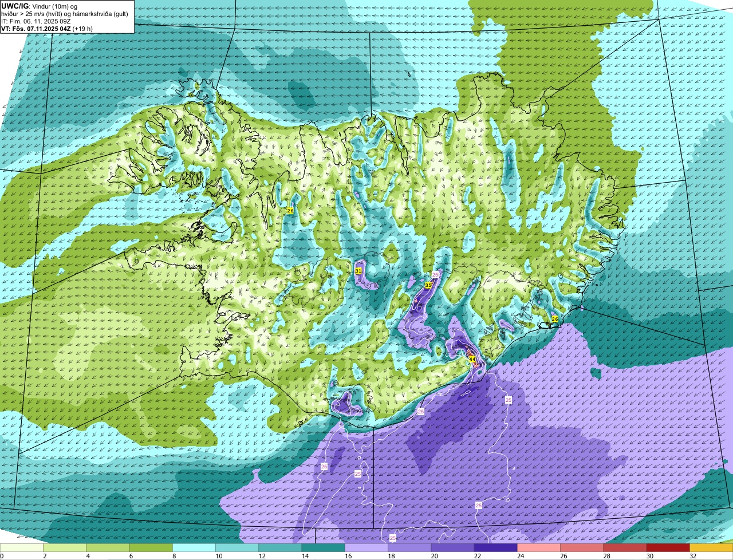Click the pale yellow 0–2 m/s legend swatch
Viewport: 733px width, 560px height.
(21, 547)
